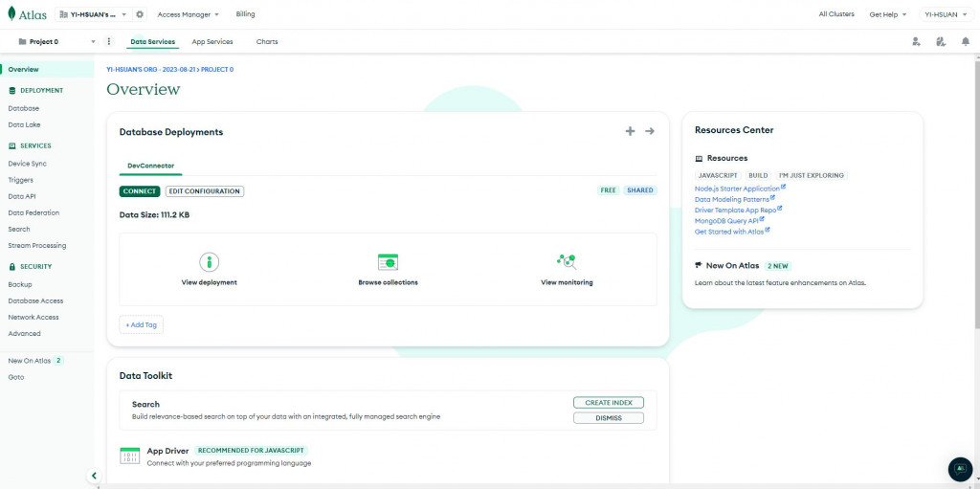The image size is (980, 489).
Task: Click the Browse collections icon
Action: tap(389, 261)
